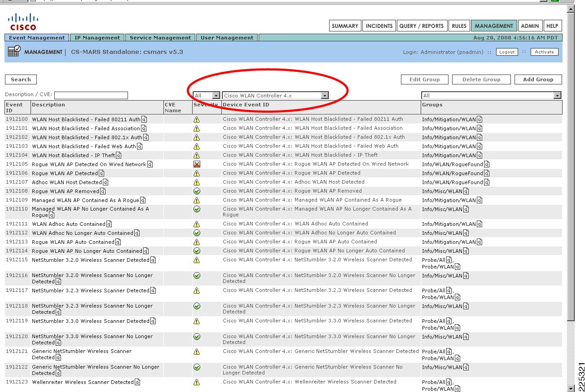Focus the Description / CVE input field
This screenshot has width=585, height=392.
(x=91, y=95)
